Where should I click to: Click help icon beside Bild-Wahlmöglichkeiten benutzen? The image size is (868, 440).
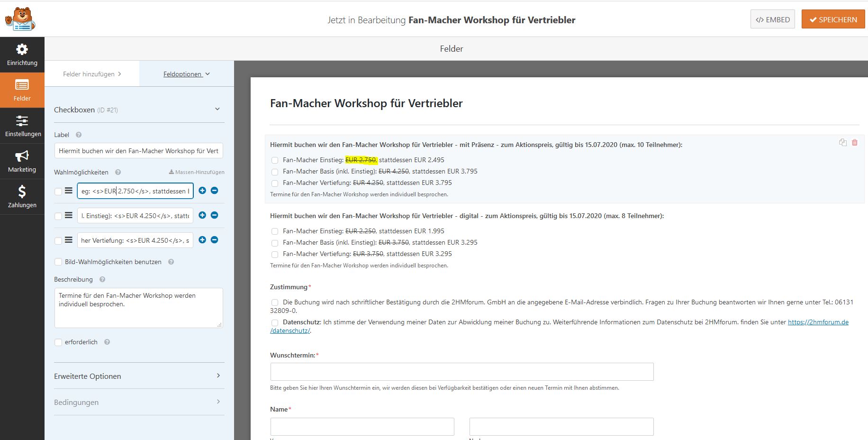pos(171,262)
